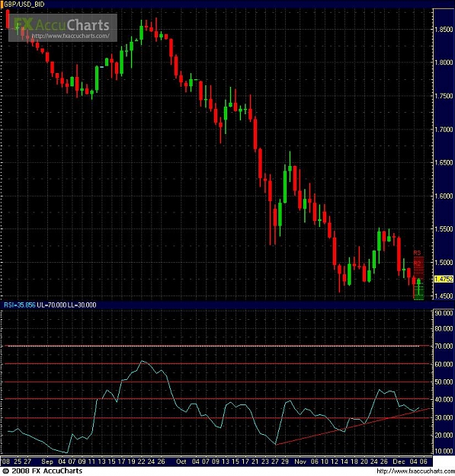
Task: Click the 1.4500 price axis label
Action: 444,296
